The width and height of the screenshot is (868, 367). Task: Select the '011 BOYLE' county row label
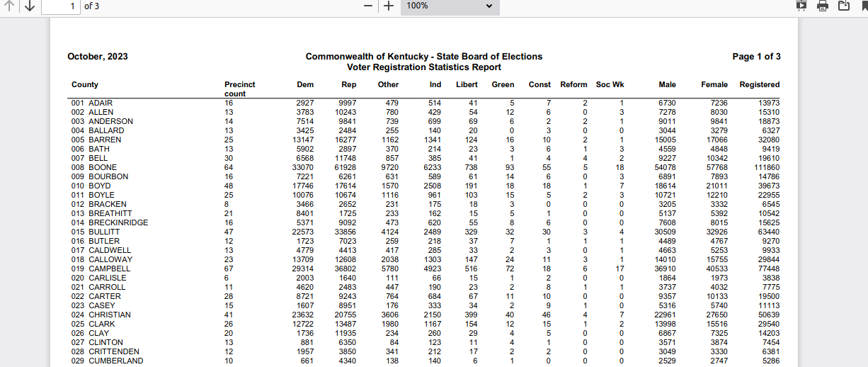(x=94, y=195)
